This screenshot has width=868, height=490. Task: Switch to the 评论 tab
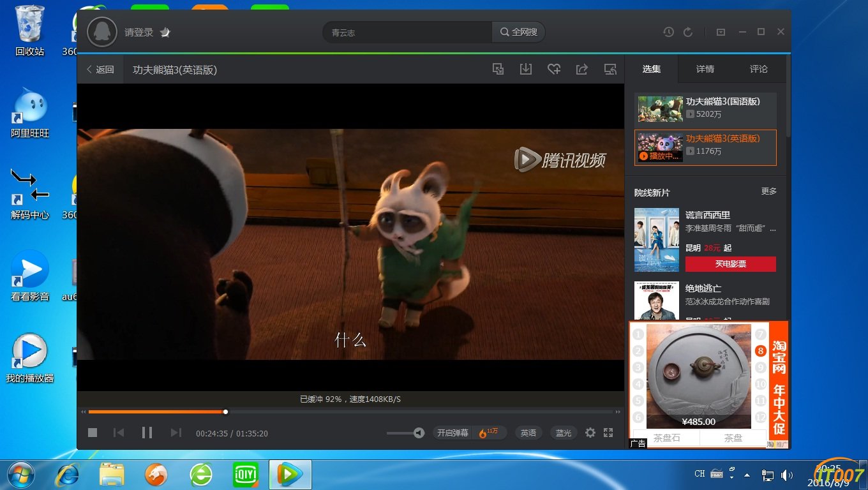click(x=759, y=69)
